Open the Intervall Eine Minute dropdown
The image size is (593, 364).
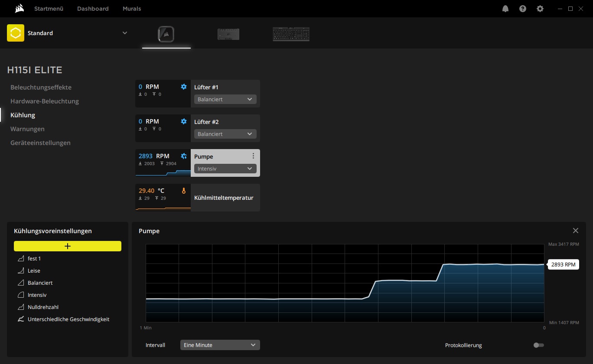220,345
